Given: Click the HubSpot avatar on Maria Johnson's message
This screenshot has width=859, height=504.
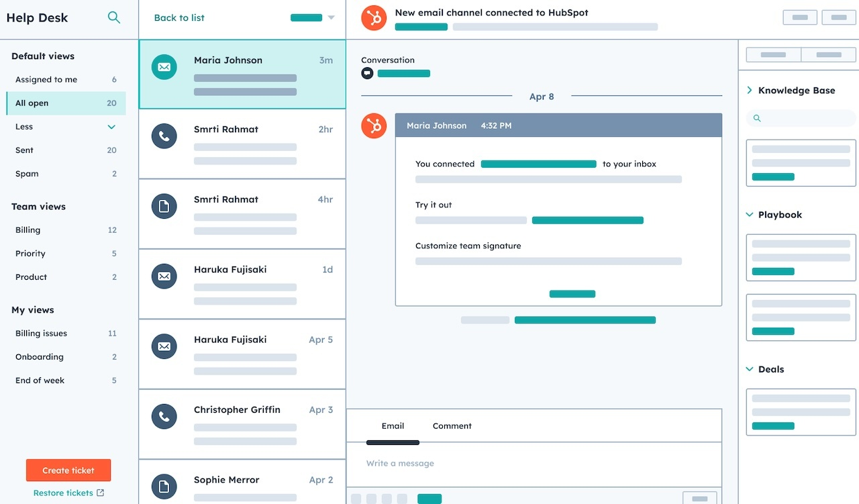Looking at the screenshot, I should [374, 125].
